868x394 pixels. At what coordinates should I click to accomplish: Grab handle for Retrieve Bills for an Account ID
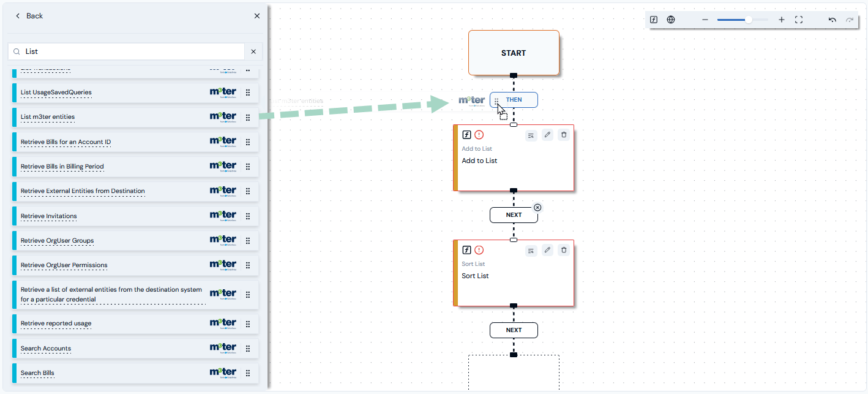click(248, 142)
